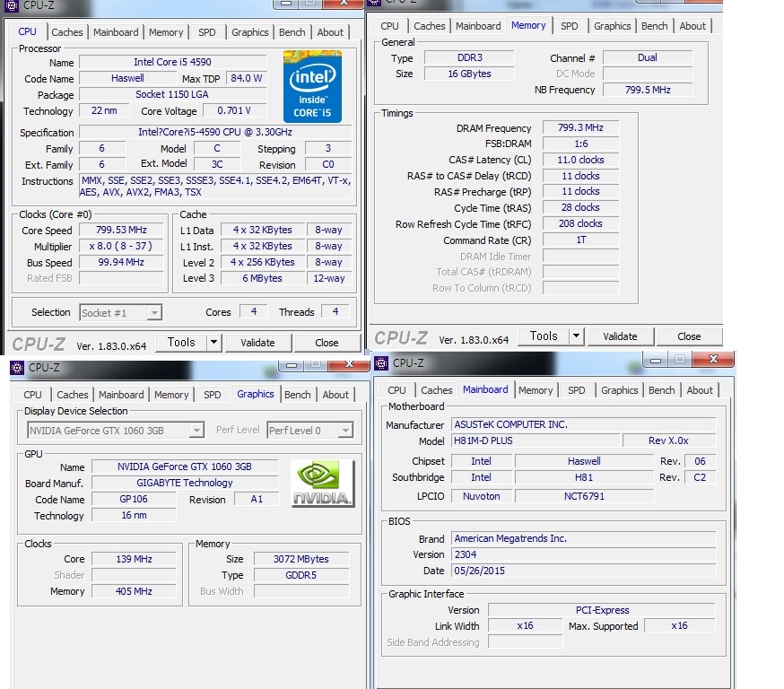Click Validate in the Memory window
The height and width of the screenshot is (689, 784).
[x=620, y=336]
